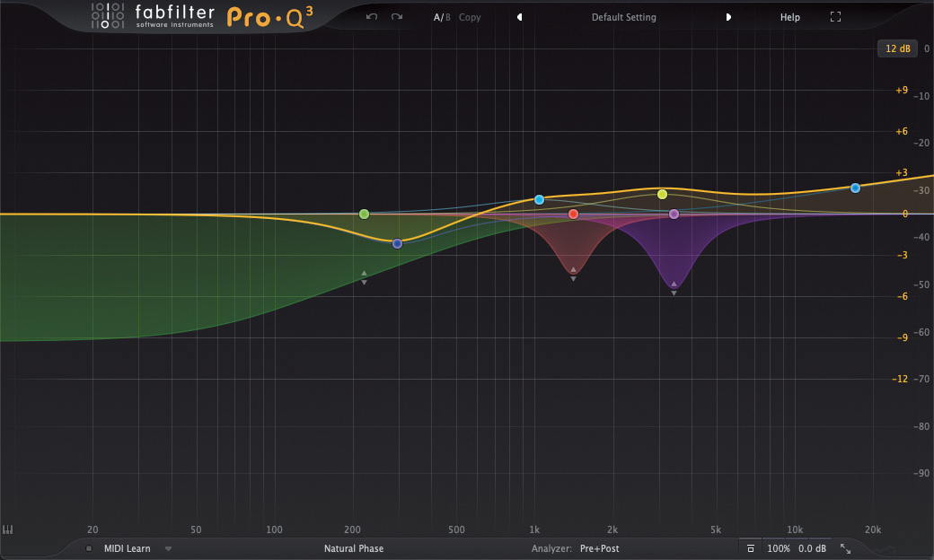Click the green band dynamic range arrows
This screenshot has width=934, height=560.
point(364,278)
